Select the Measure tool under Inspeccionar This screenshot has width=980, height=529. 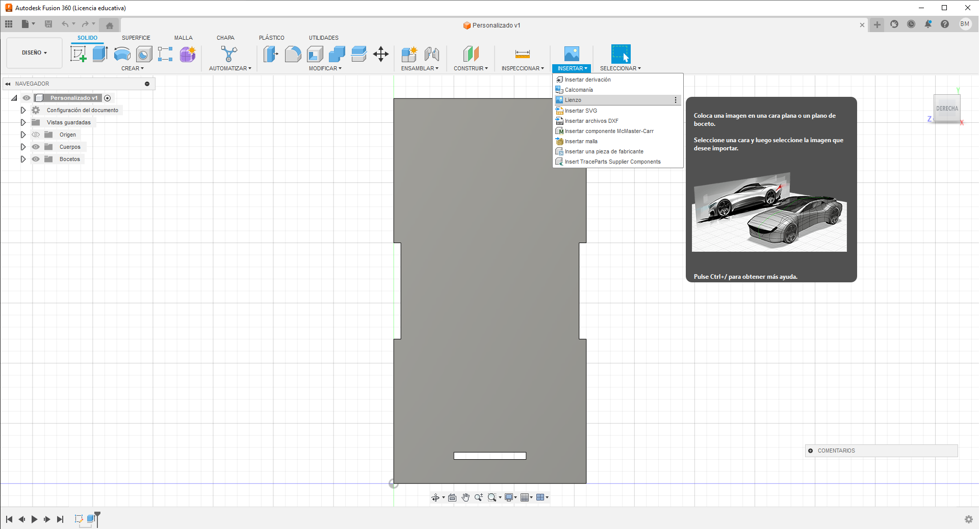522,54
